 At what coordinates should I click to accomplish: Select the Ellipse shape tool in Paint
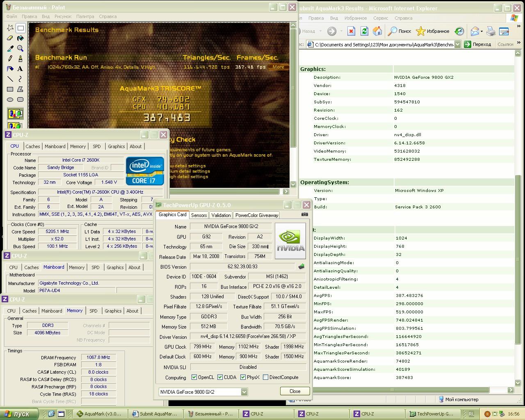(10, 100)
